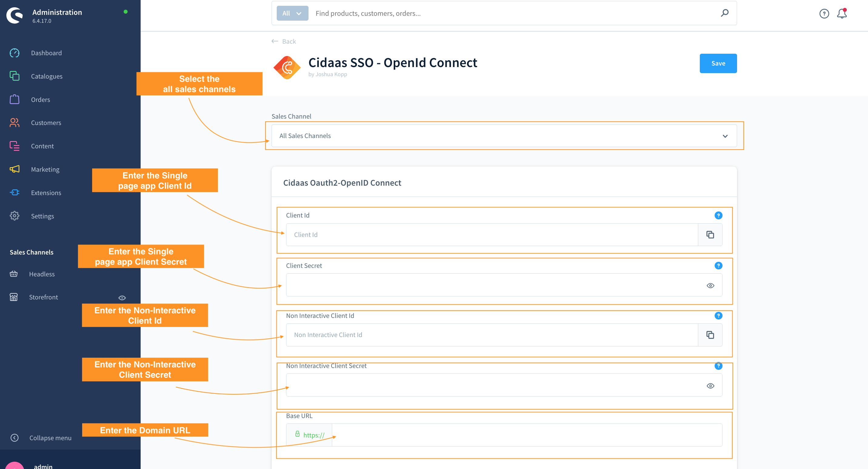Show the Client Secret value
This screenshot has height=469, width=868.
click(710, 285)
